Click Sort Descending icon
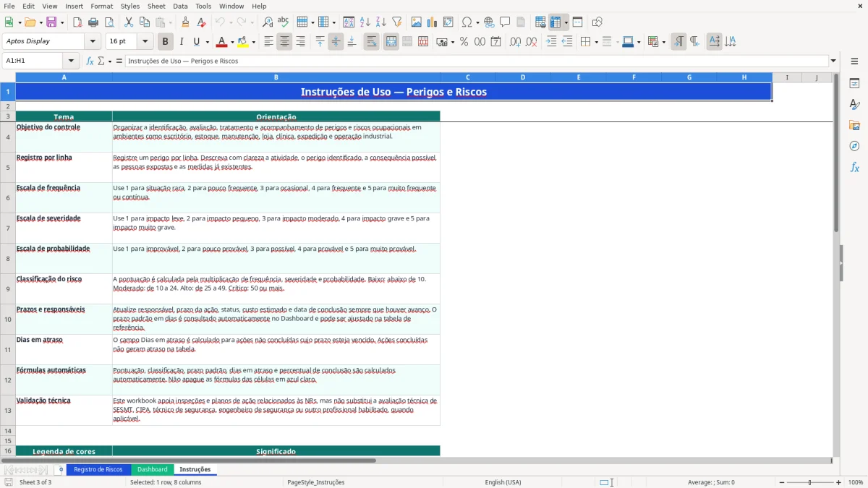This screenshot has width=868, height=488. click(381, 22)
